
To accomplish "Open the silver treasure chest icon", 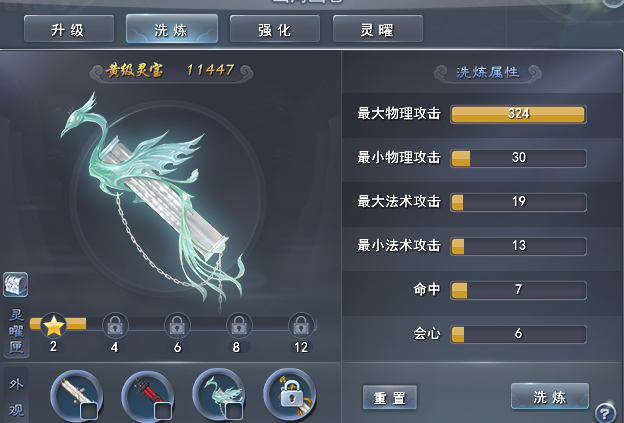I will click(x=16, y=285).
